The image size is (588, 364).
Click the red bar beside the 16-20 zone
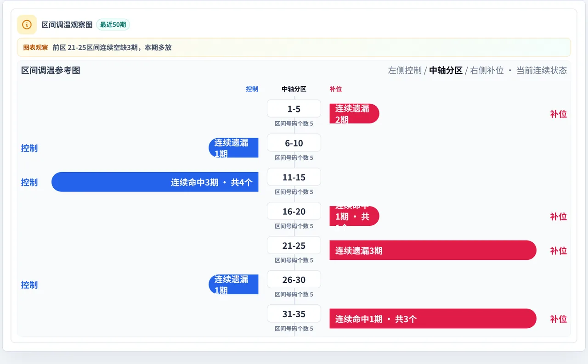354,216
